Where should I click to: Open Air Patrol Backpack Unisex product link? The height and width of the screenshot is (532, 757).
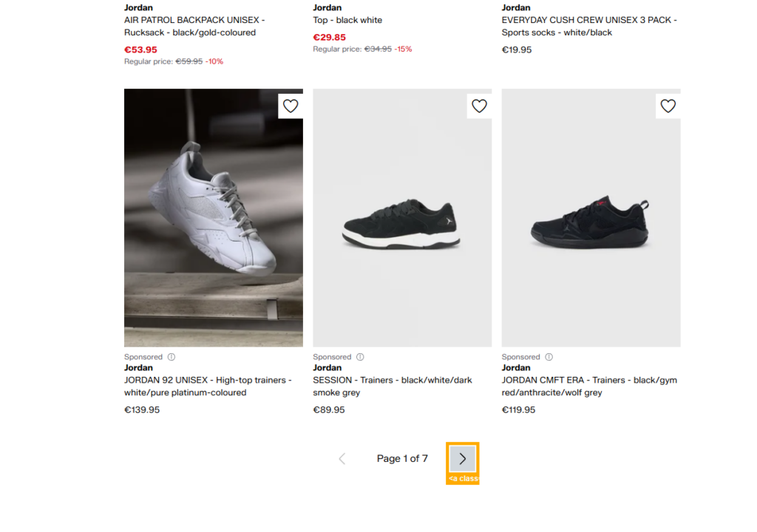[x=194, y=26]
